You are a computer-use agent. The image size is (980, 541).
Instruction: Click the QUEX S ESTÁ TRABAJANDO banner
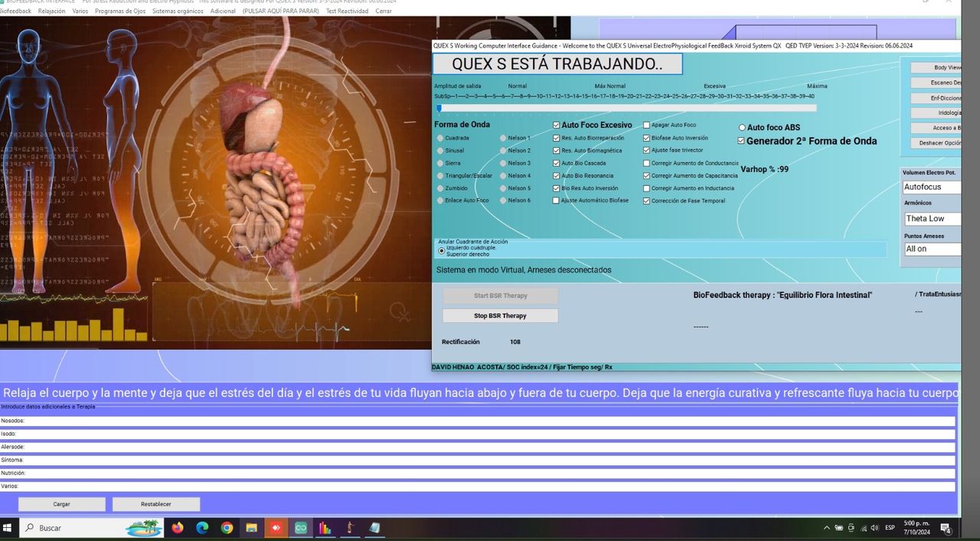557,64
